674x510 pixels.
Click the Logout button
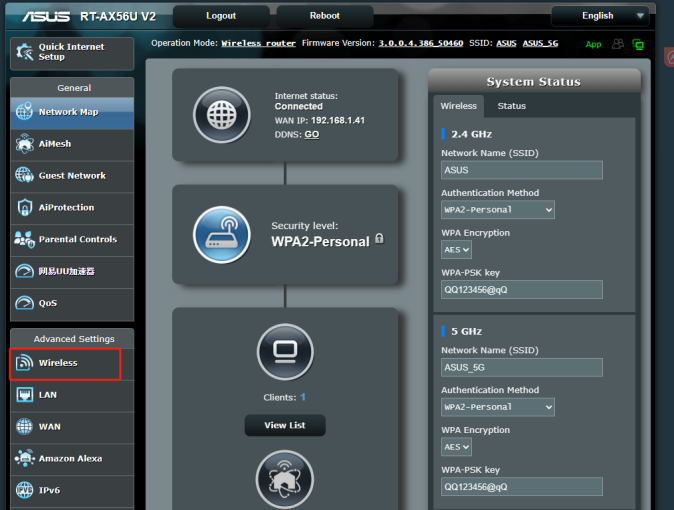[221, 16]
